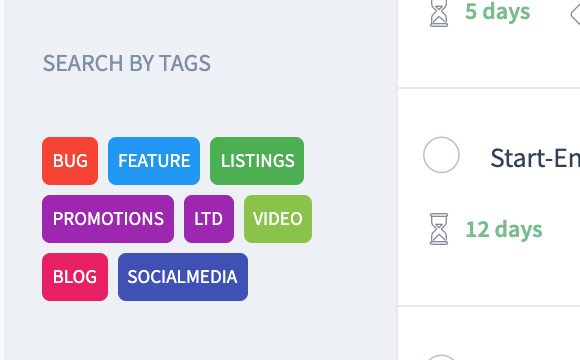Filter tasks by the blue FEATURE tag
The image size is (580, 360).
(154, 161)
